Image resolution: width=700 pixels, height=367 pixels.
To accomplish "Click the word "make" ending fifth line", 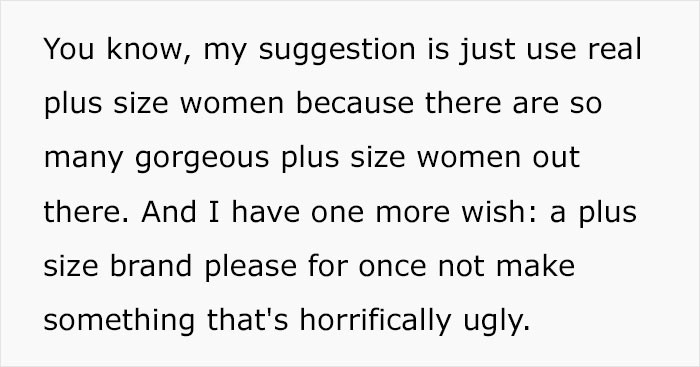I will click(x=535, y=266).
